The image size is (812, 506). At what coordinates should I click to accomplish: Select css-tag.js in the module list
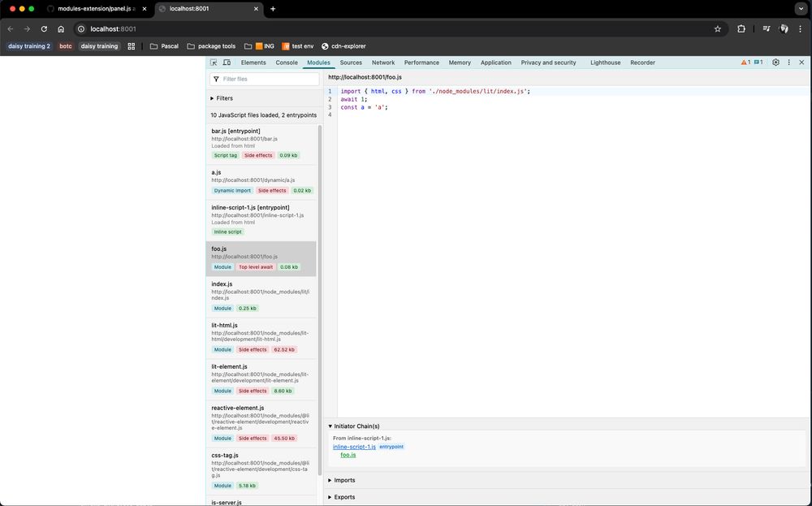pyautogui.click(x=261, y=471)
